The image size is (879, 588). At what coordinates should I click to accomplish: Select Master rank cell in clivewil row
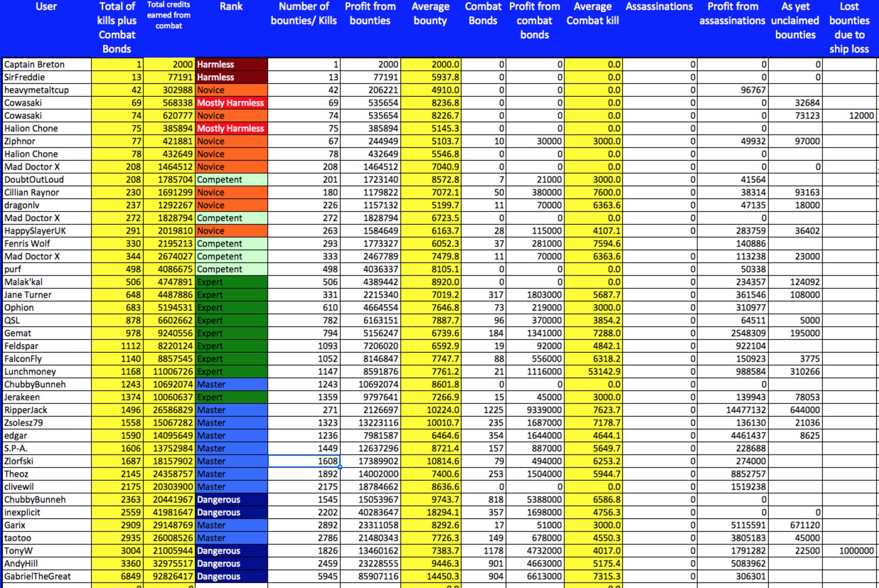coord(231,487)
